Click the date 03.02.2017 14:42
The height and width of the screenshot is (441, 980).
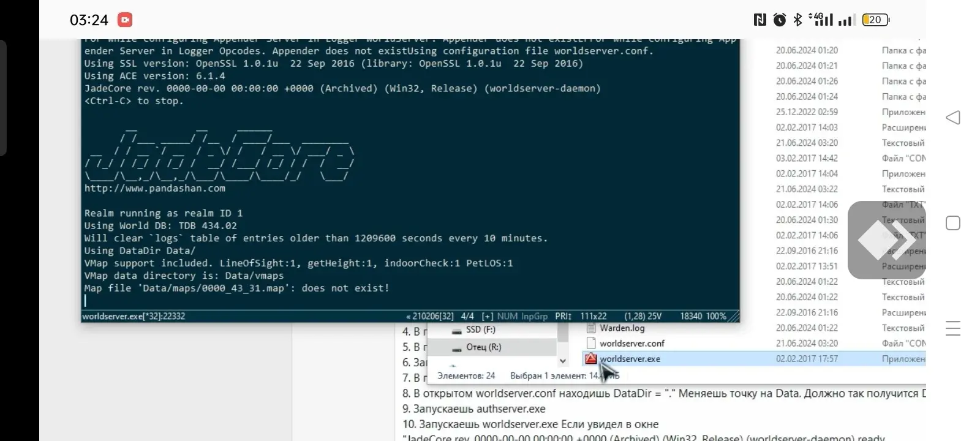807,158
